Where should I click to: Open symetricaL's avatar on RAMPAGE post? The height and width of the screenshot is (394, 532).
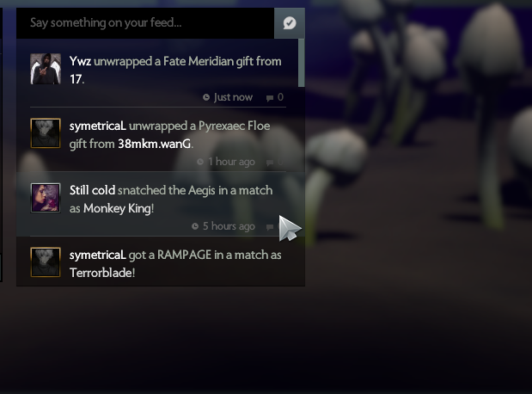[x=46, y=262]
